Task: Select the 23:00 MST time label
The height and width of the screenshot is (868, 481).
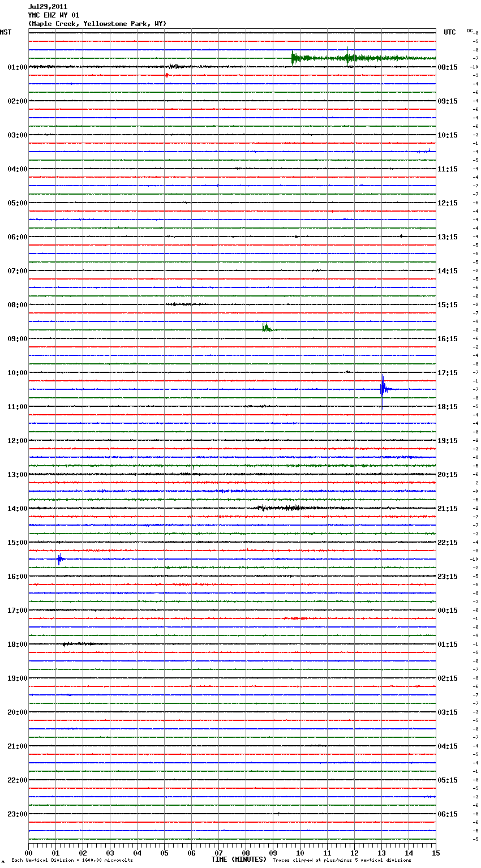Action: [18, 814]
